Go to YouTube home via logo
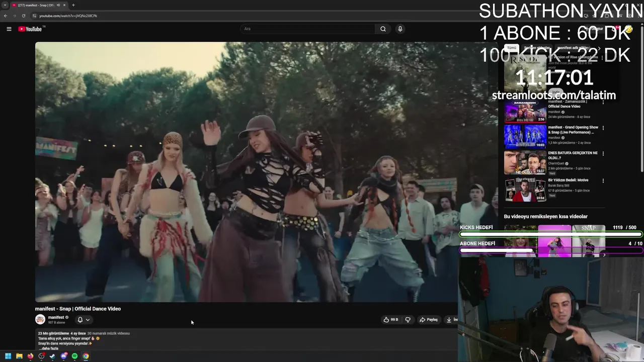Image resolution: width=644 pixels, height=362 pixels. (31, 29)
